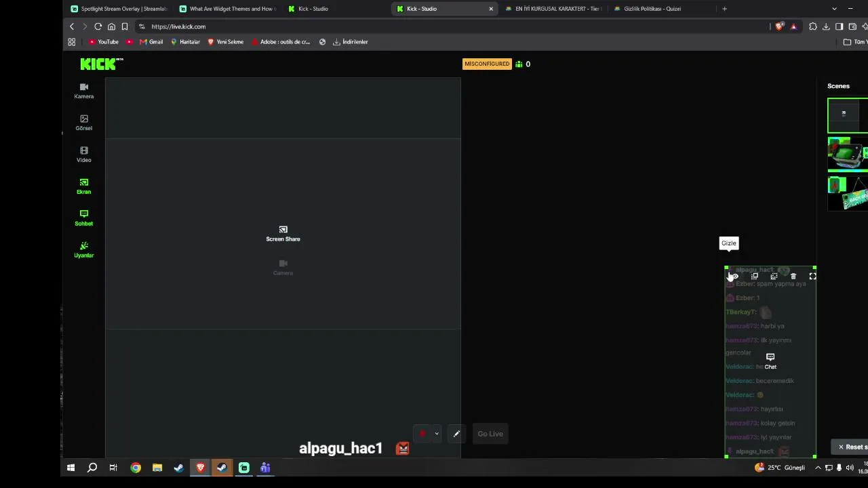Screen dimensions: 868x488
Task: Open the İndirilenler bookmark
Action: point(350,42)
